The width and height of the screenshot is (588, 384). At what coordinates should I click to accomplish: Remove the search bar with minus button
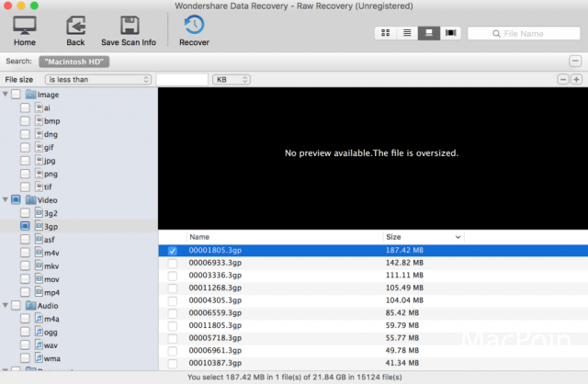pyautogui.click(x=575, y=62)
